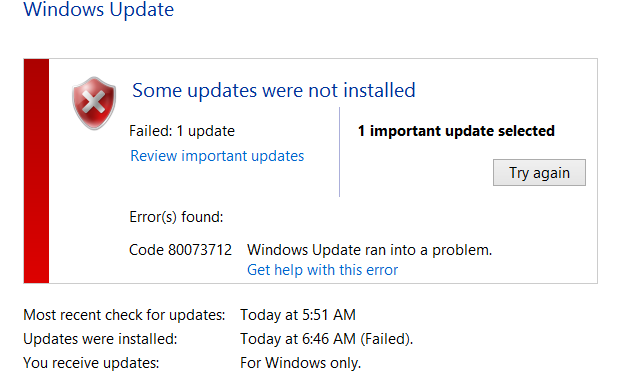620x387 pixels.
Task: Open Get help with this error link
Action: (x=322, y=270)
